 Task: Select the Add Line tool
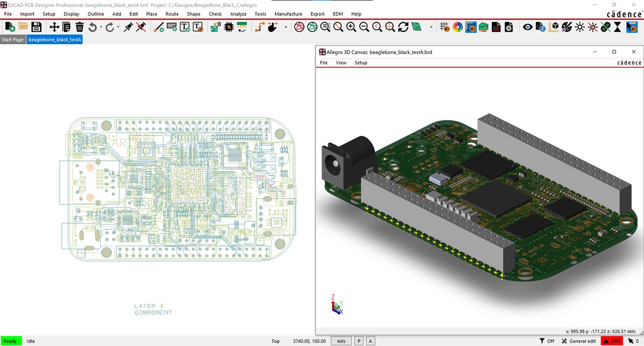tap(159, 27)
